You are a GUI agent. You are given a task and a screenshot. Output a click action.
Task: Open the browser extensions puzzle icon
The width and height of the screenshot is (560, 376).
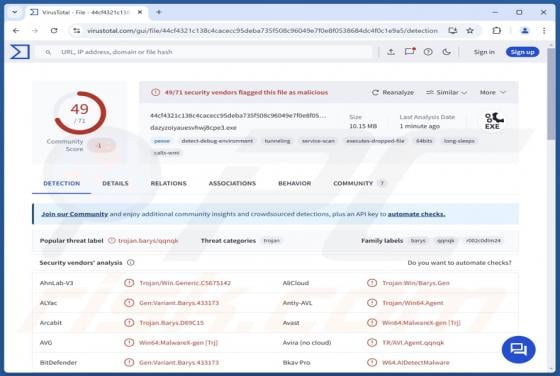pos(496,31)
